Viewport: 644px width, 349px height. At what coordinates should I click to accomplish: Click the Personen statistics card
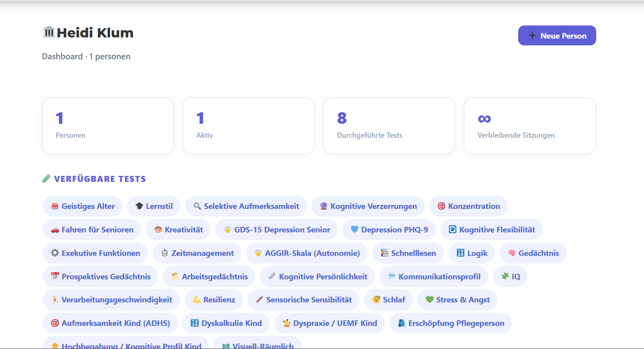point(108,126)
